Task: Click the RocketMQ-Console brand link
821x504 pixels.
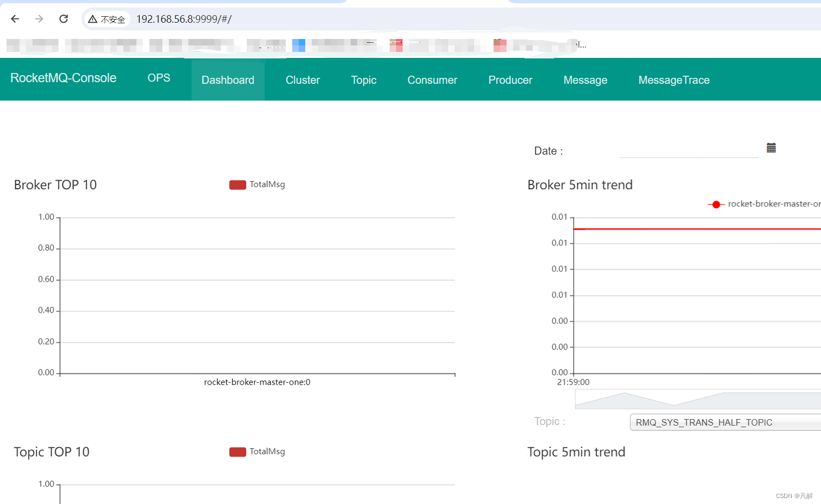Action: (63, 78)
